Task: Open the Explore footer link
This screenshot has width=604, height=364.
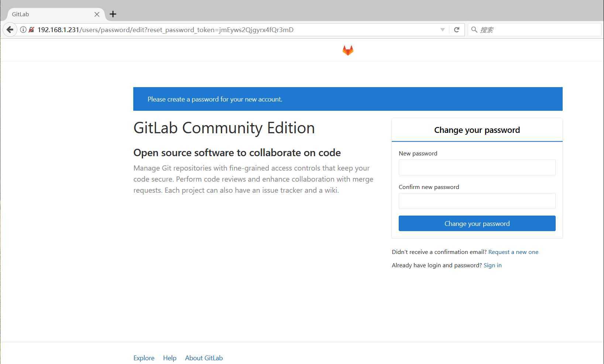Action: (144, 358)
